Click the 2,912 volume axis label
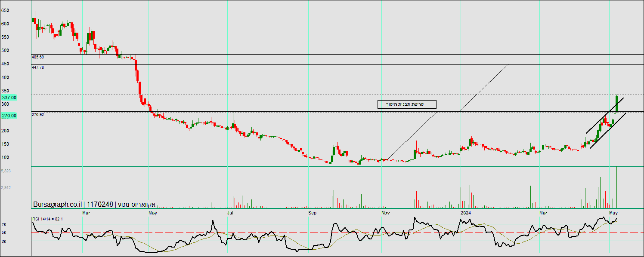 6,187
